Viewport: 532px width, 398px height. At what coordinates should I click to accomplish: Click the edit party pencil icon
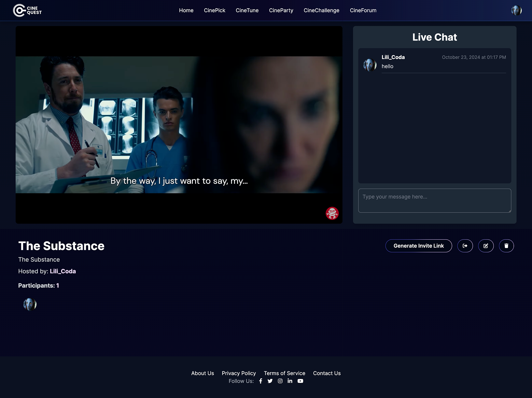click(486, 246)
